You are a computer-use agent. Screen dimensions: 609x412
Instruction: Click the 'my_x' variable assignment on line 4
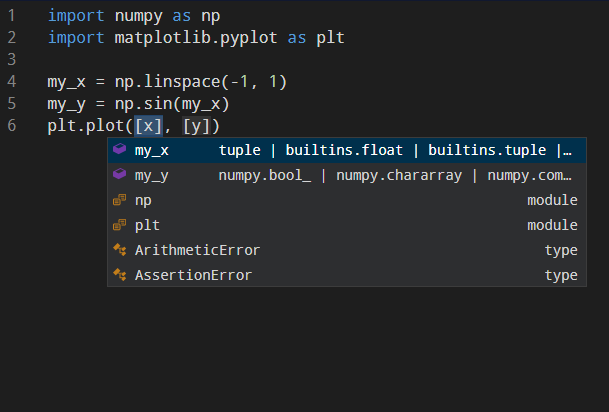click(x=66, y=83)
